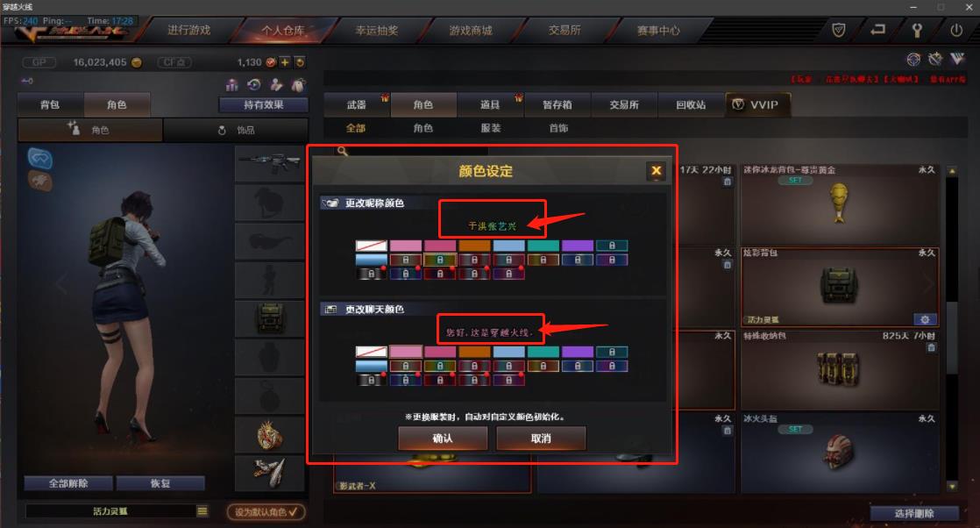Toggle the SET badge on 冰火头盔

tap(795, 429)
